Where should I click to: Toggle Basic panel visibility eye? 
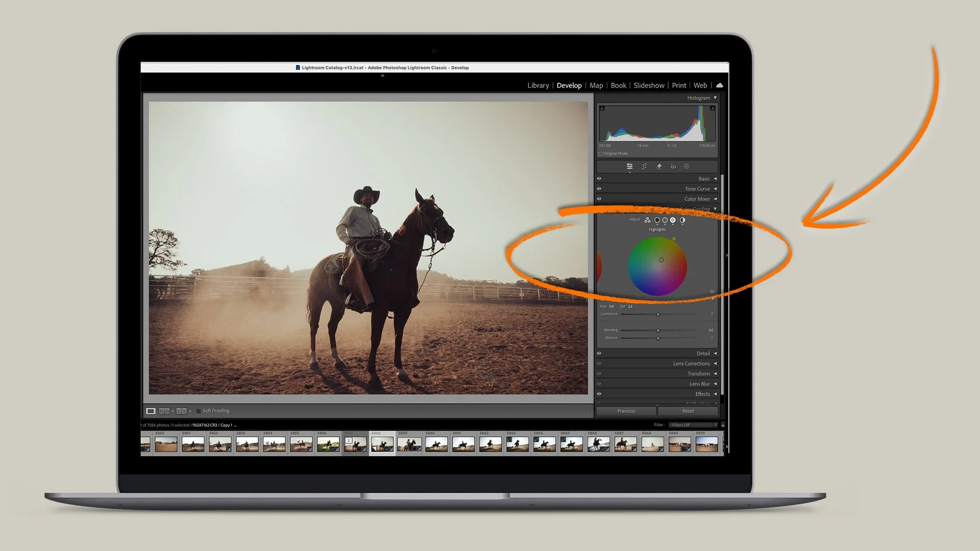tap(599, 179)
